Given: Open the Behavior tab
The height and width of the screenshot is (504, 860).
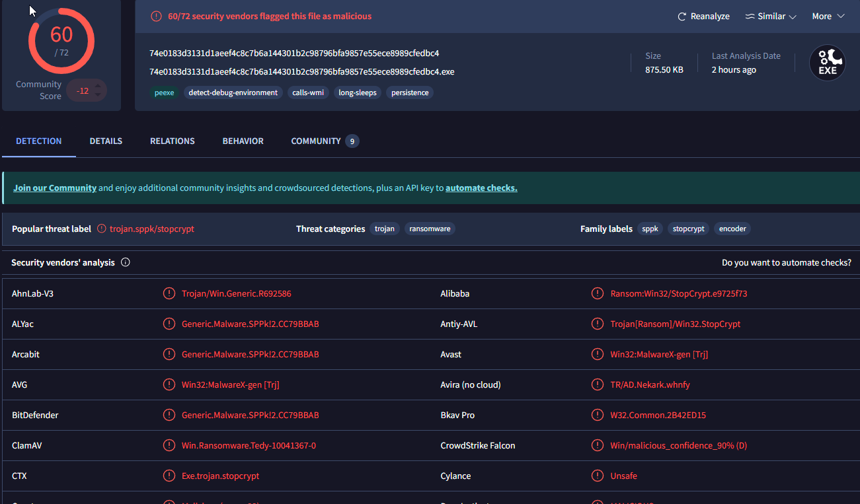Looking at the screenshot, I should coord(243,141).
